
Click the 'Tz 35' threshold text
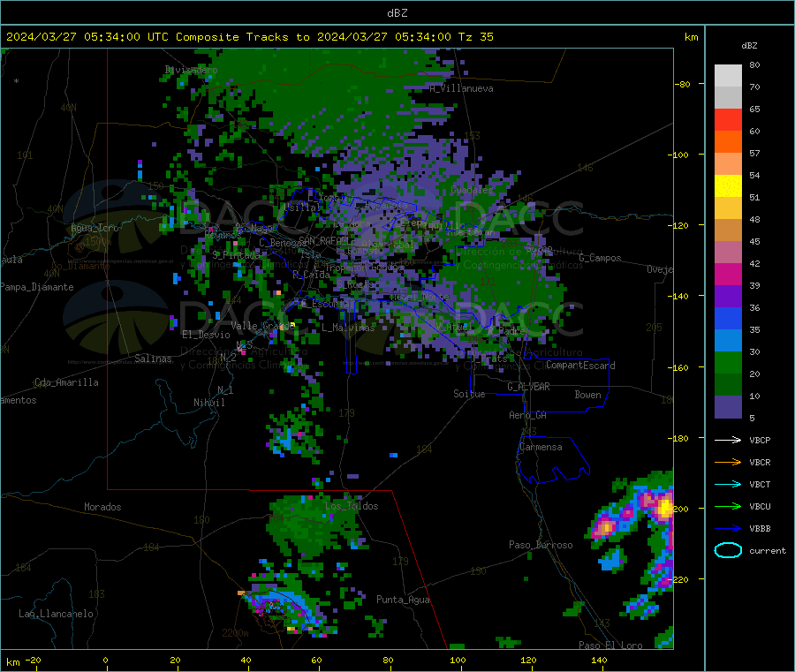[476, 37]
